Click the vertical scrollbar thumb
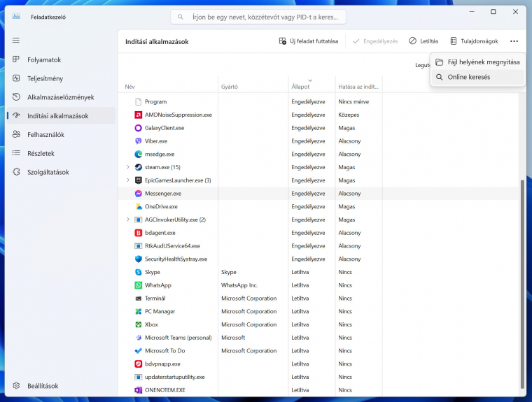532x402 pixels. (522, 284)
